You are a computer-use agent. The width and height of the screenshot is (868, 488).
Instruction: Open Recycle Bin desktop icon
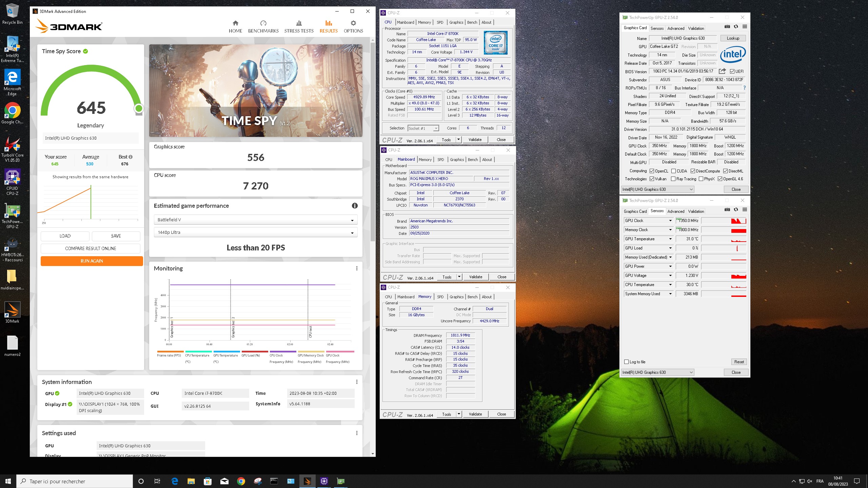pyautogui.click(x=12, y=14)
